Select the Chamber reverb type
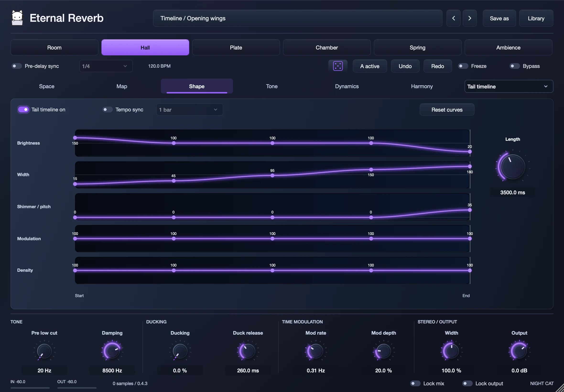The image size is (564, 392). coord(327,47)
